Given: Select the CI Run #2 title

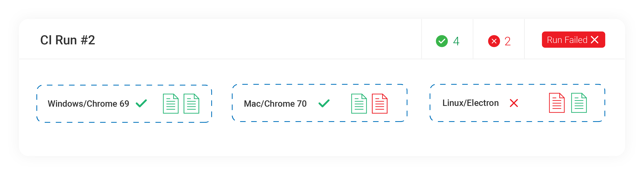Looking at the screenshot, I should click(67, 40).
